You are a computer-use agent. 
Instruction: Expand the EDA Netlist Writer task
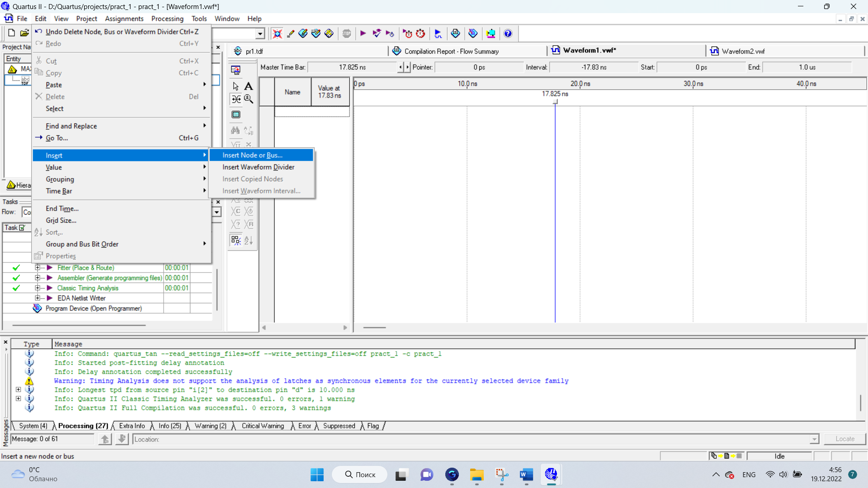38,298
